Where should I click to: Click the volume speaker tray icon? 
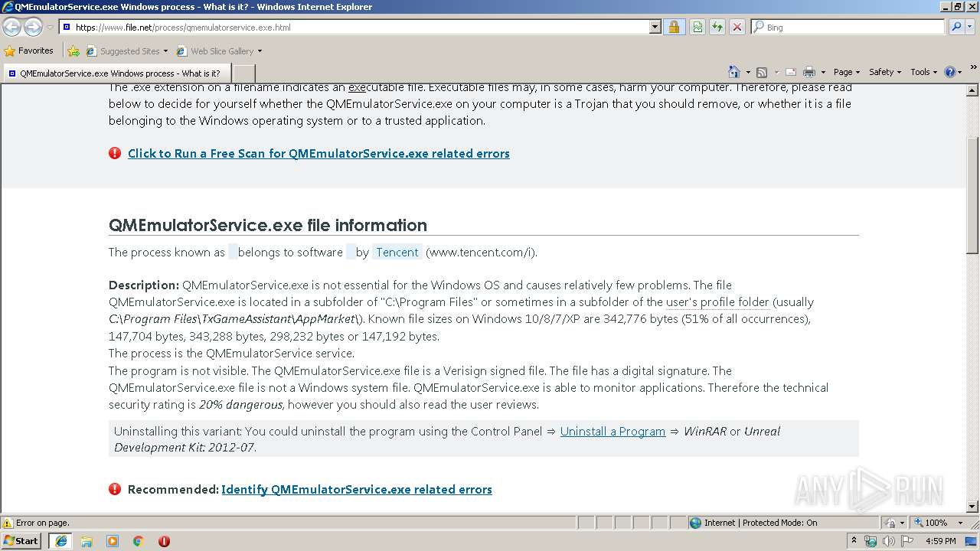(x=889, y=541)
